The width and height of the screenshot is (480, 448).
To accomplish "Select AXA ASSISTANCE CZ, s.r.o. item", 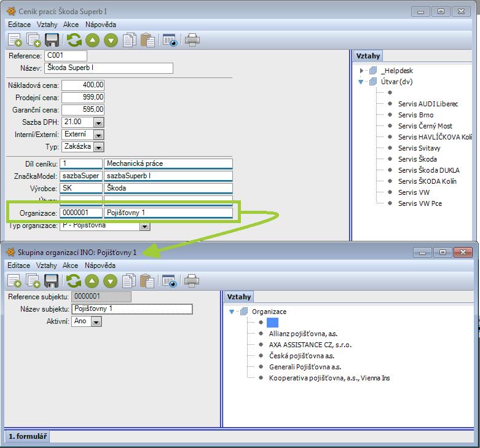I will [310, 345].
